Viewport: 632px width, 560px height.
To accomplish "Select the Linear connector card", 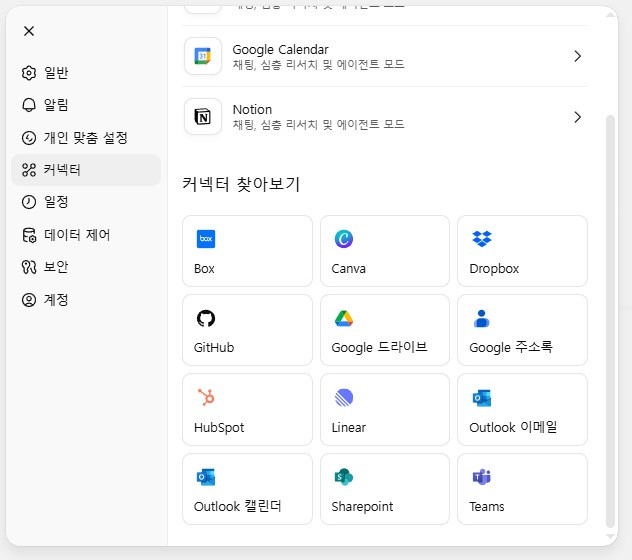I will (x=385, y=410).
